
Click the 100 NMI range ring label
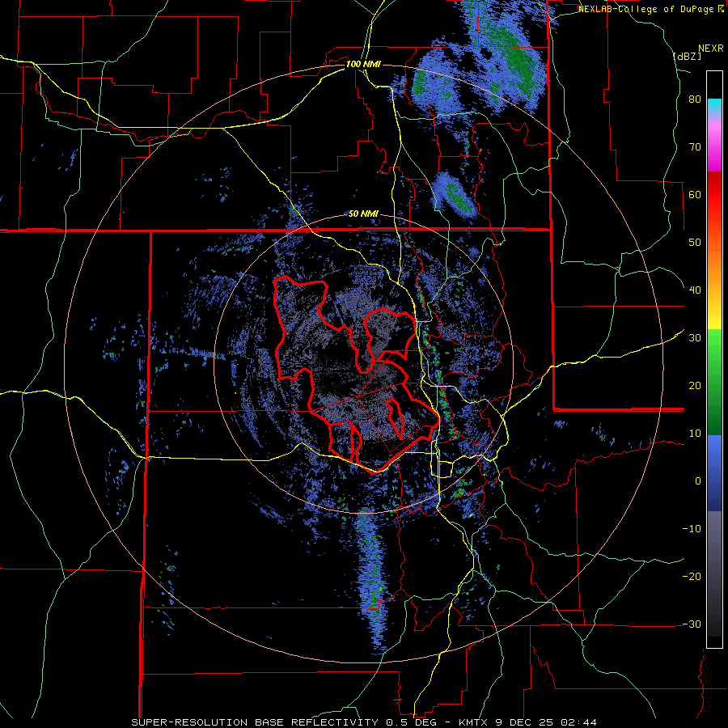pyautogui.click(x=363, y=64)
